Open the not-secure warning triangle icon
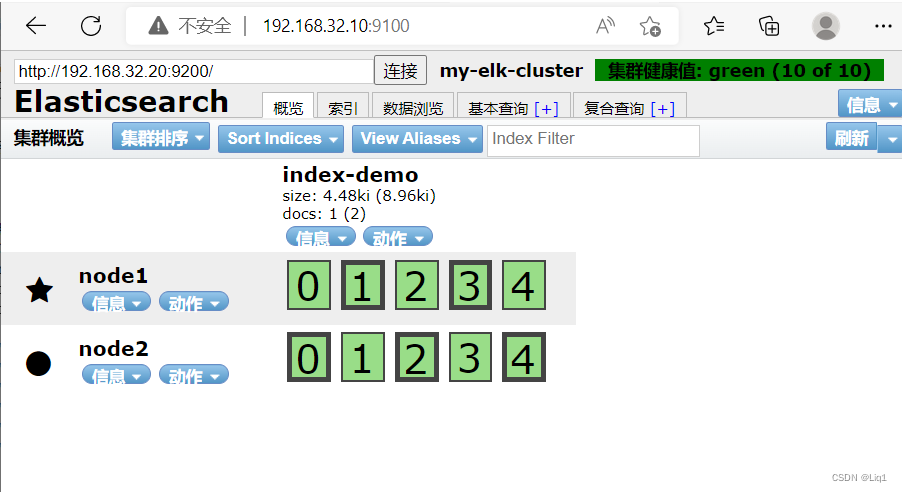Image resolution: width=902 pixels, height=492 pixels. point(158,26)
